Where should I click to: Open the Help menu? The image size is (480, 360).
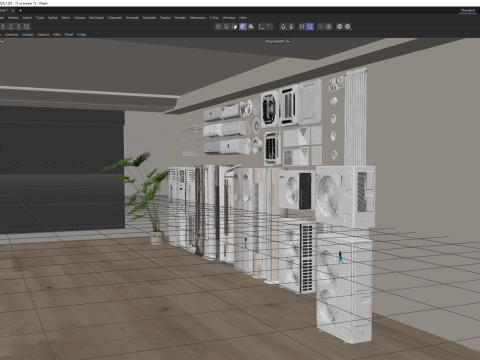tap(243, 18)
